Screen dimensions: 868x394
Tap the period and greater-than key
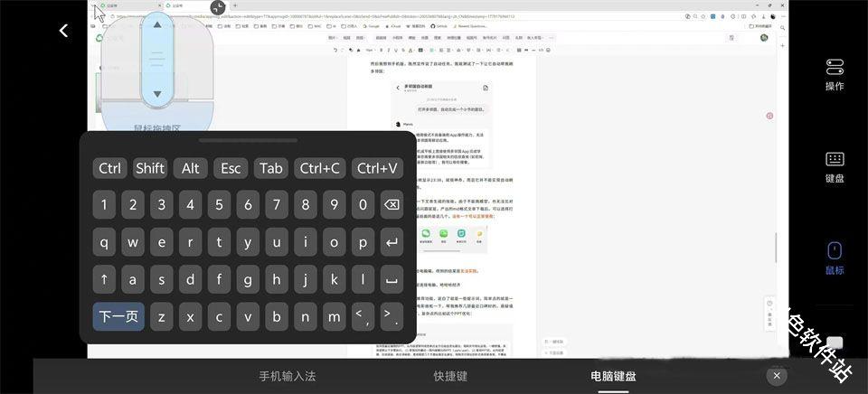click(x=392, y=316)
